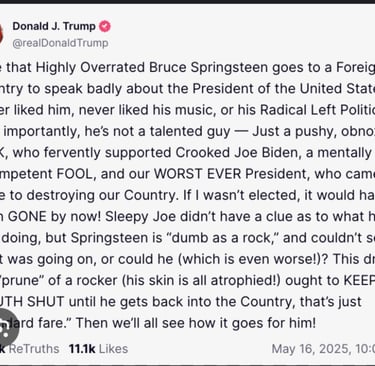Click the May 16, 2025 timestamp

click(323, 349)
